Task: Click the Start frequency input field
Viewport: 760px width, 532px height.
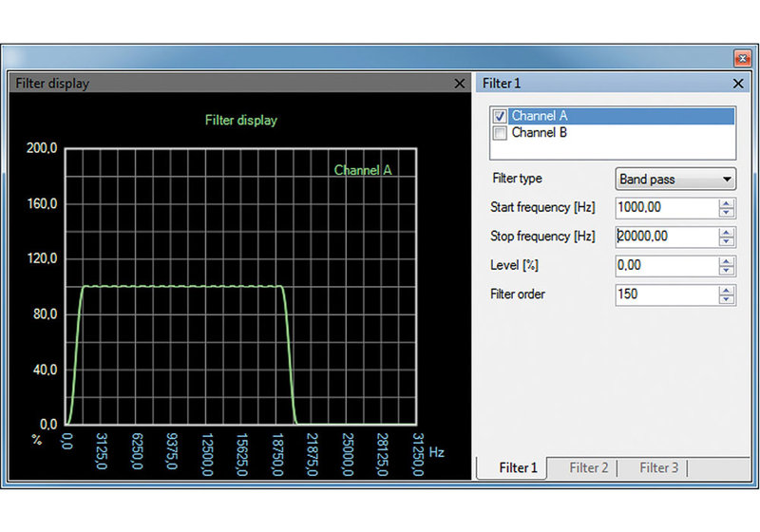Action: (667, 208)
